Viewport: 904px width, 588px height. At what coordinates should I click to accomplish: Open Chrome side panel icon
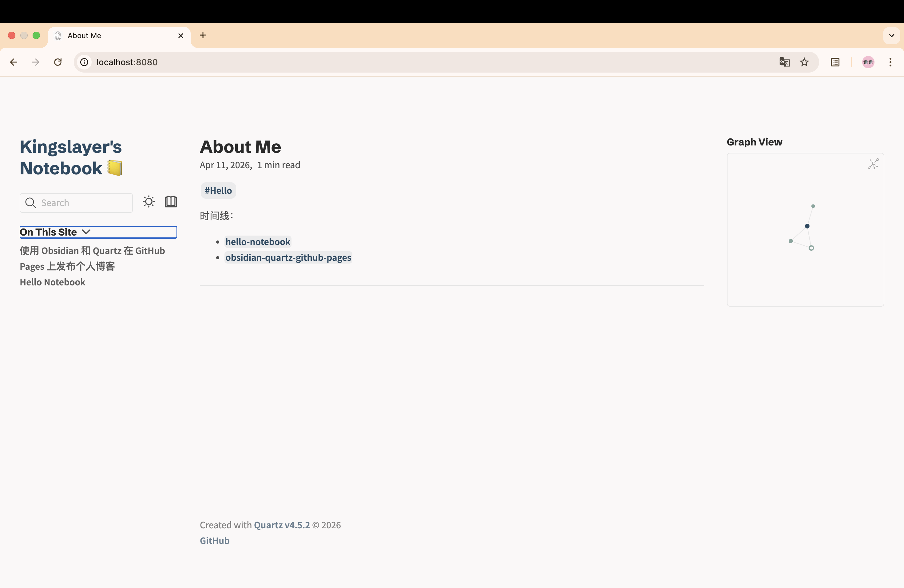[x=835, y=62]
